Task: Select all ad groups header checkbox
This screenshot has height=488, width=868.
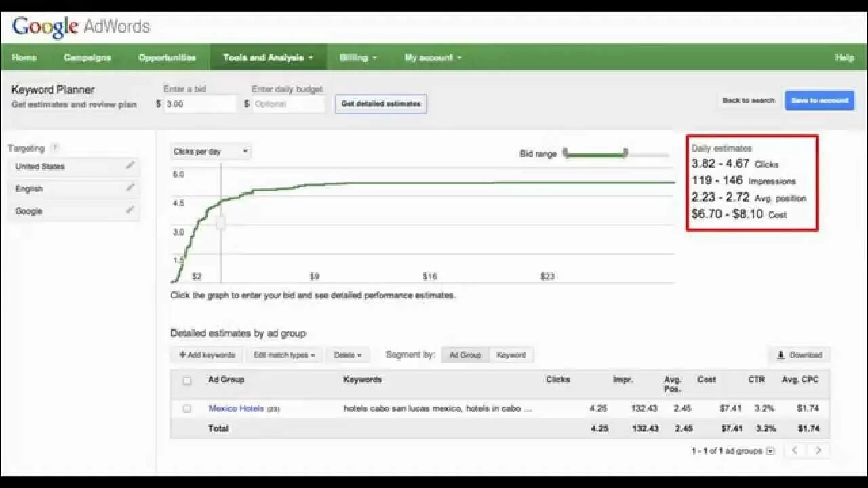Action: tap(187, 381)
